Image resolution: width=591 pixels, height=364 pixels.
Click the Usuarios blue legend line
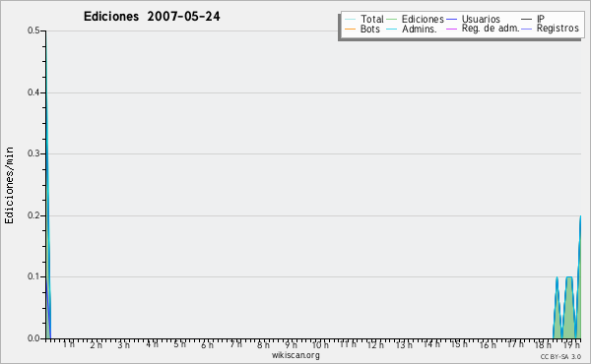pos(451,20)
